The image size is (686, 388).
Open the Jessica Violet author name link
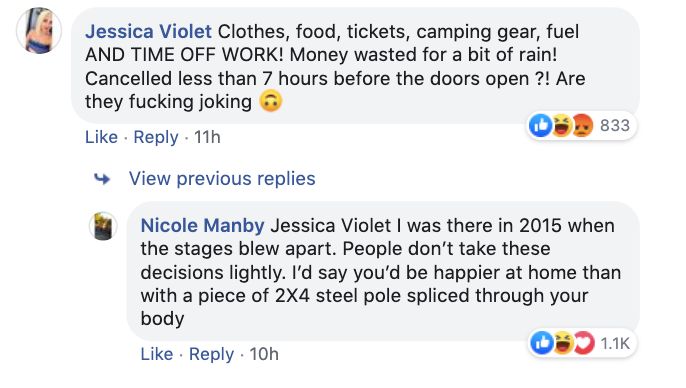(x=148, y=31)
